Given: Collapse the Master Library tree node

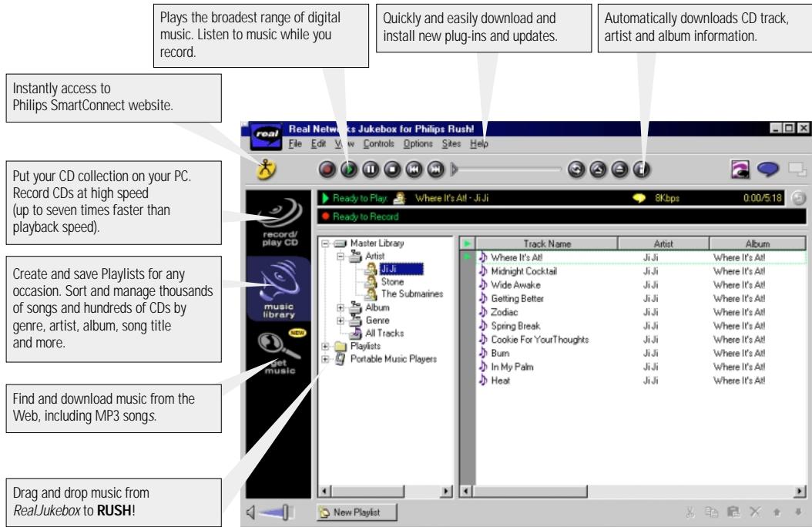Looking at the screenshot, I should coord(325,243).
